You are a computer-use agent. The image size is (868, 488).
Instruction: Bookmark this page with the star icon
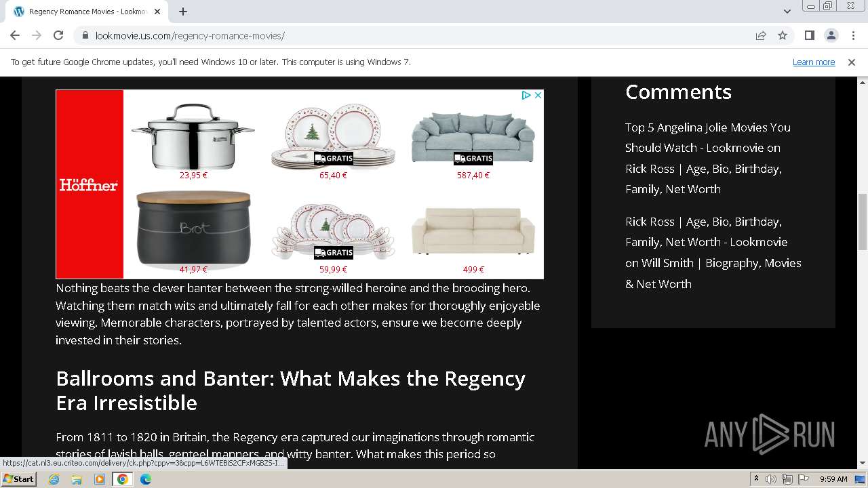pos(783,35)
